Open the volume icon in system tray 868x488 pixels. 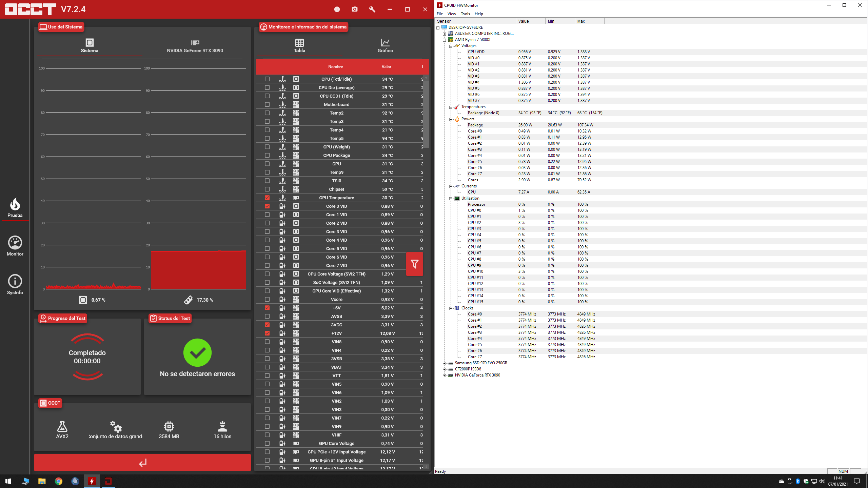[x=822, y=481]
